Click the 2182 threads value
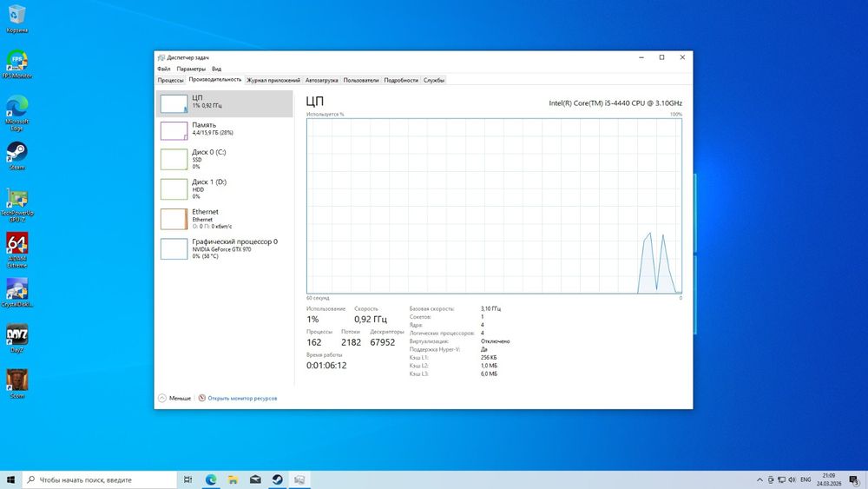The width and height of the screenshot is (868, 489). (351, 342)
